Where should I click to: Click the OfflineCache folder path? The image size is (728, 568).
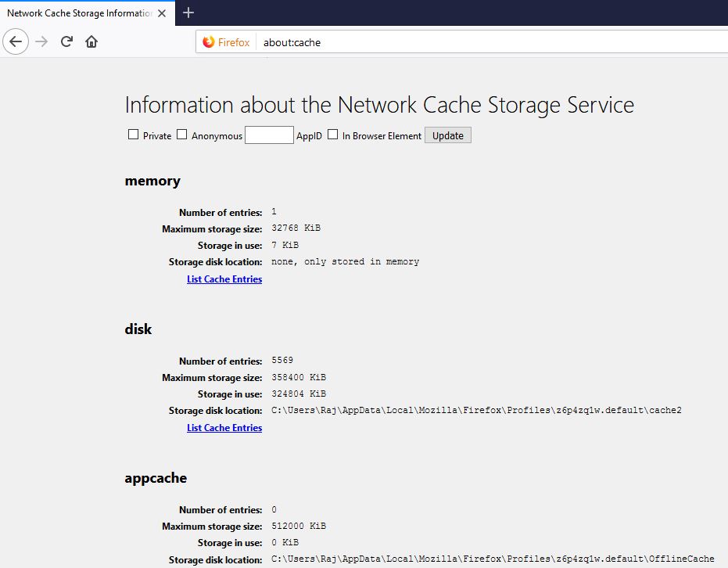click(493, 559)
